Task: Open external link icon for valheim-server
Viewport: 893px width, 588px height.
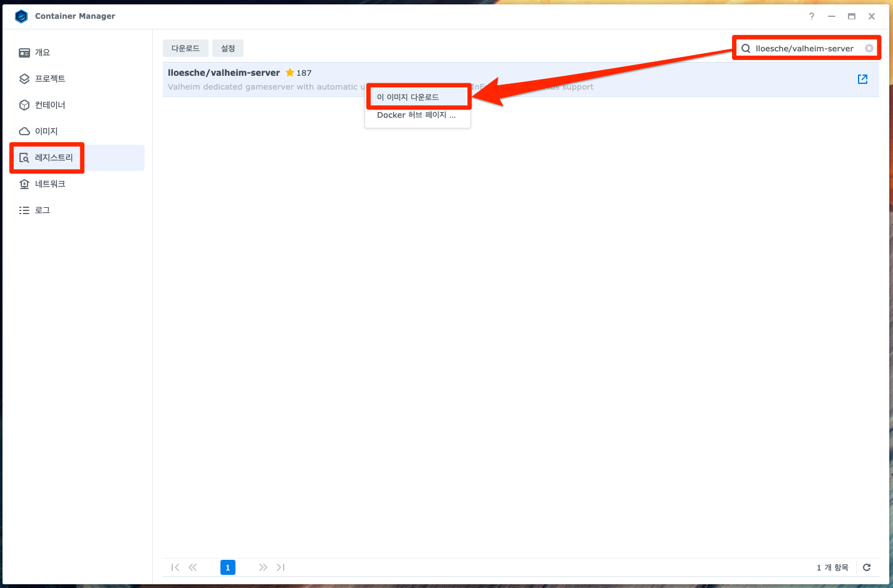Action: click(x=862, y=79)
